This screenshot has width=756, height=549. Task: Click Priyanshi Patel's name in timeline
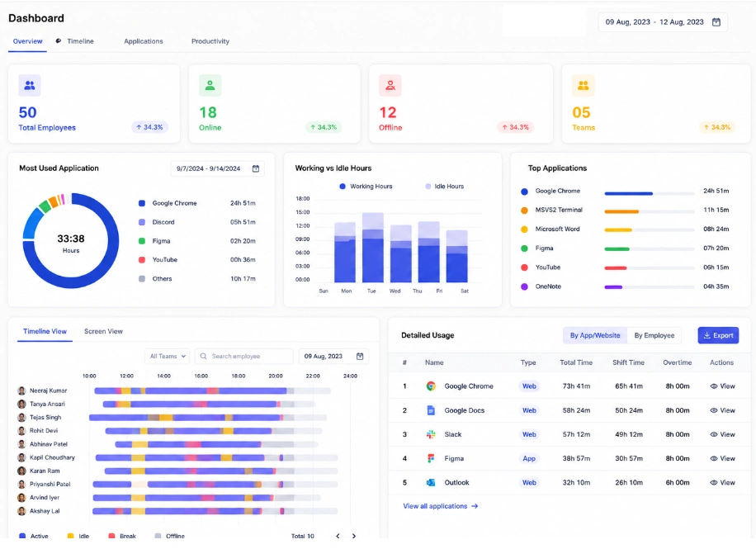(x=50, y=484)
